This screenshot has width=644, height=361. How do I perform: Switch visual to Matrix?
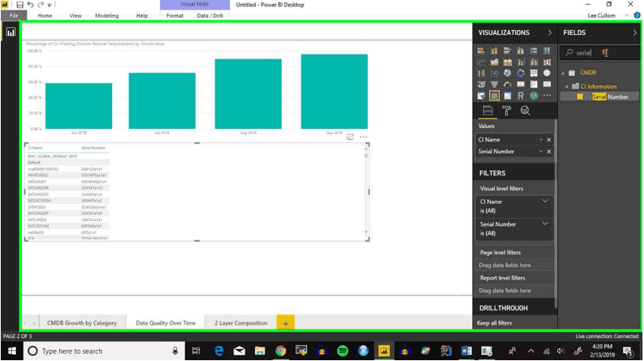[x=507, y=96]
